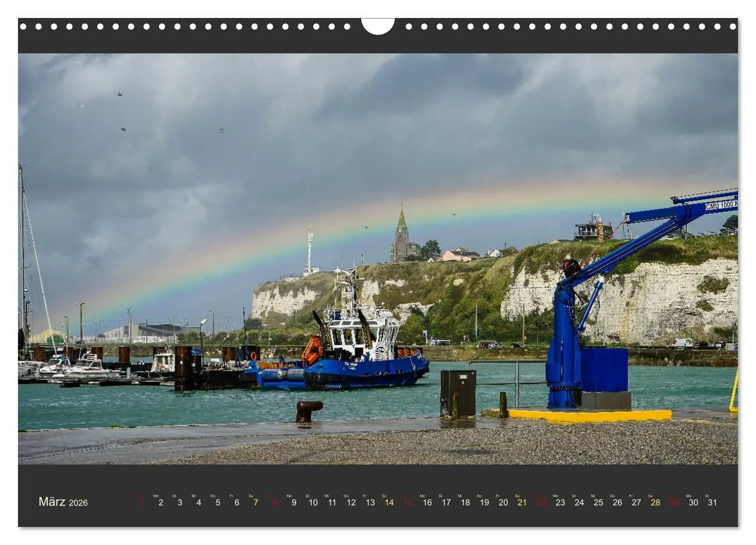
Task: Select the red Sunday date 8
Action: (x=275, y=502)
